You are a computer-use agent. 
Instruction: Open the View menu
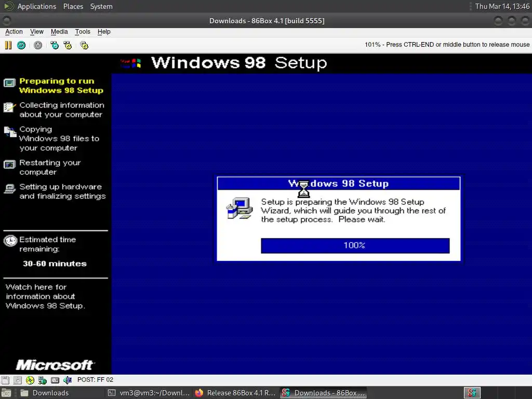37,32
